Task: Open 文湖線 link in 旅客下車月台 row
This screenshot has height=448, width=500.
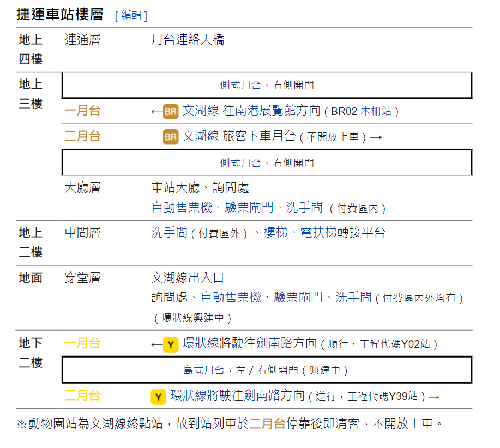Action: [x=201, y=136]
